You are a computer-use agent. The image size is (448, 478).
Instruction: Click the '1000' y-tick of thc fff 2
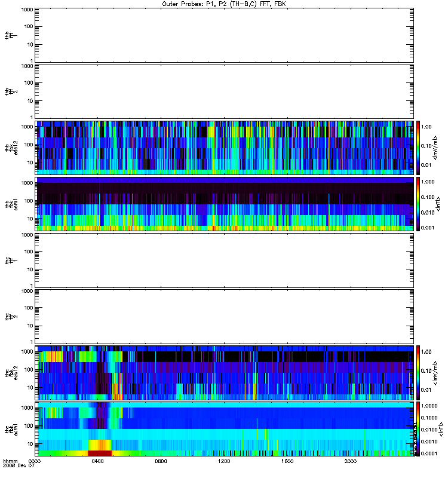27,291
